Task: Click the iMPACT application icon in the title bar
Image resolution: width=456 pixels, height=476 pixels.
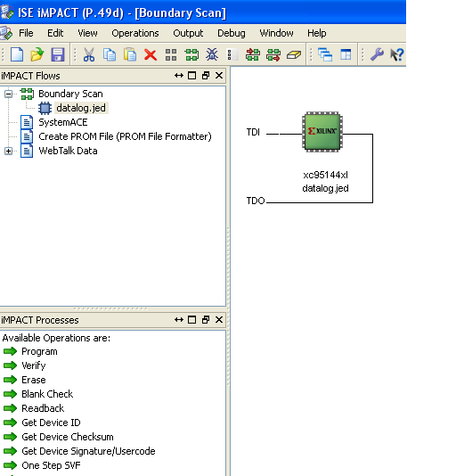Action: pos(7,12)
